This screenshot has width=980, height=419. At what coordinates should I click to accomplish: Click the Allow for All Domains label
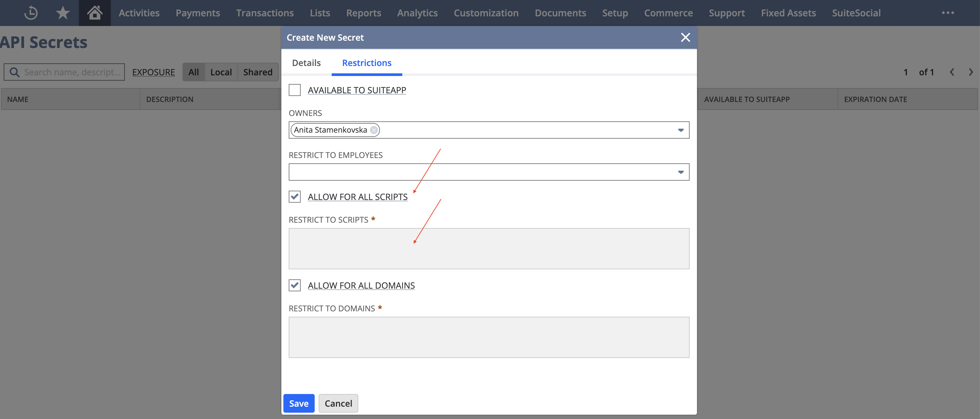(x=361, y=285)
